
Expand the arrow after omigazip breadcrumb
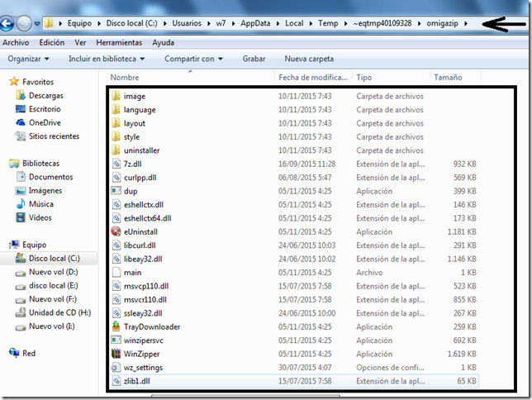pyautogui.click(x=466, y=23)
